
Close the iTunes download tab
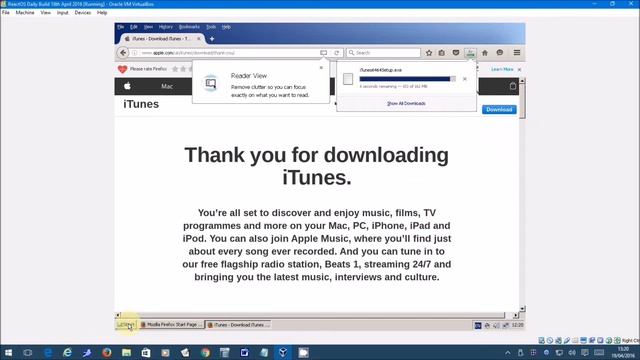coord(199,39)
